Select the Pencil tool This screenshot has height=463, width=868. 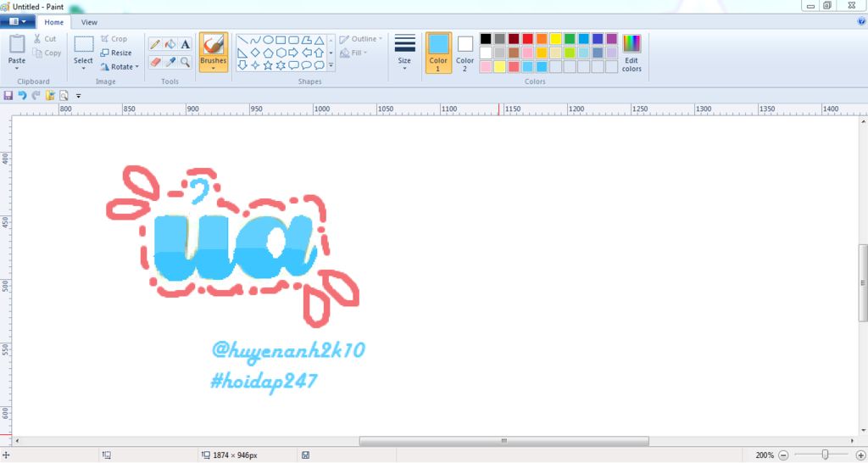(155, 44)
